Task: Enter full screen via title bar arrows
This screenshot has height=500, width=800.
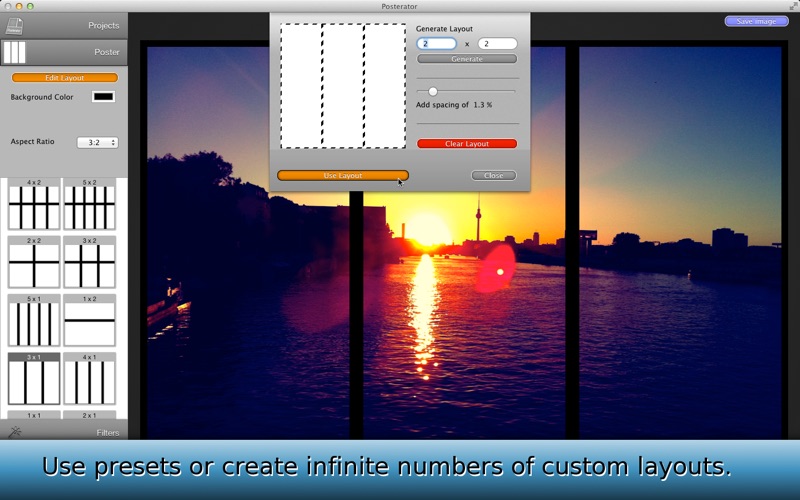Action: point(792,6)
